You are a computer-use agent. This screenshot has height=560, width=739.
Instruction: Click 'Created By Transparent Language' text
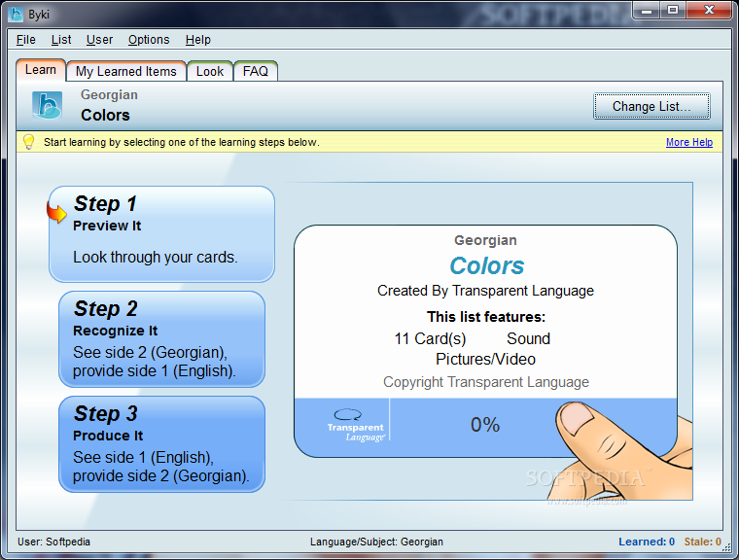point(485,291)
